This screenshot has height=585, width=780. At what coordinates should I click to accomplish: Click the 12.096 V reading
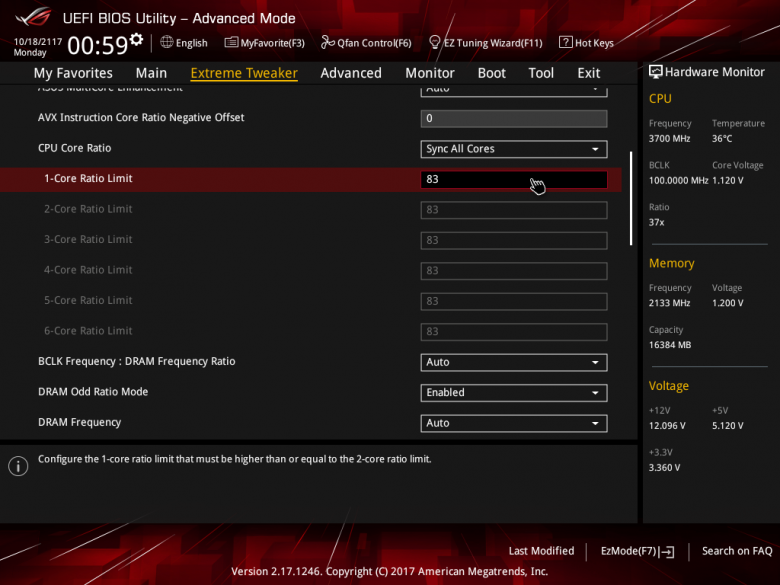(x=667, y=425)
